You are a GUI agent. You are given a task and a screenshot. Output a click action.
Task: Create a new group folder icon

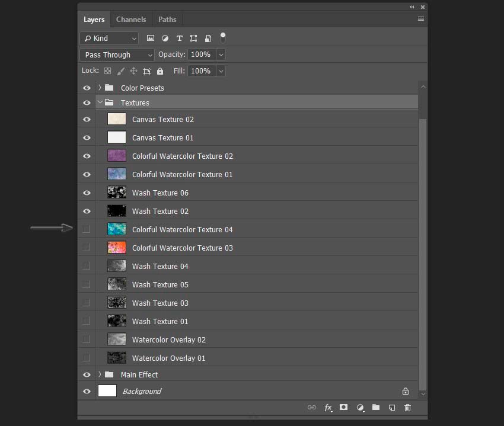(376, 408)
